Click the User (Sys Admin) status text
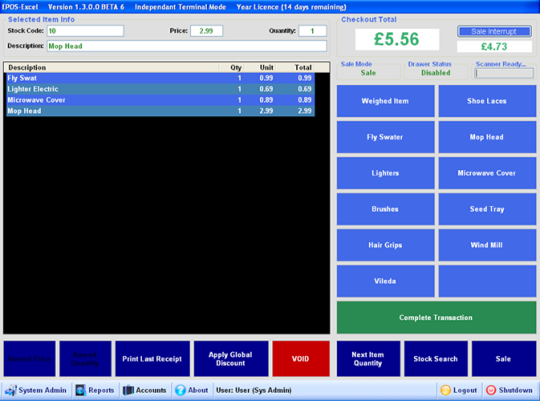The height and width of the screenshot is (401, 540). coord(254,390)
